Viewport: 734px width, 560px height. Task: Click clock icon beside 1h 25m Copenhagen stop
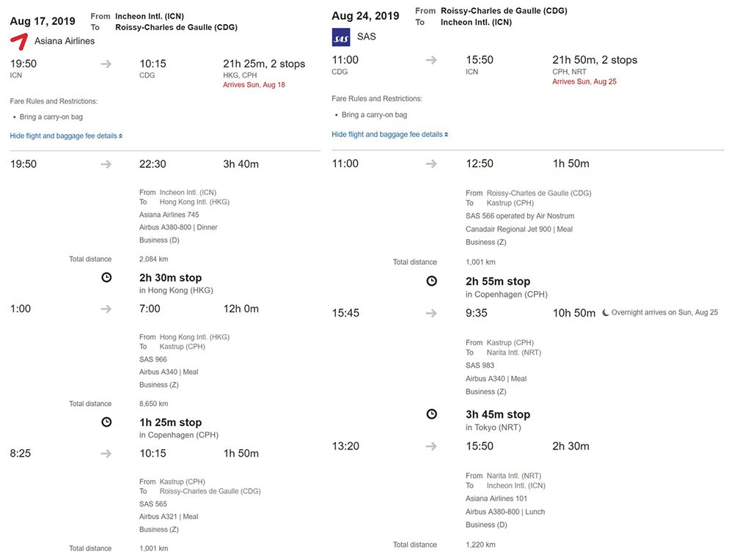pos(106,422)
